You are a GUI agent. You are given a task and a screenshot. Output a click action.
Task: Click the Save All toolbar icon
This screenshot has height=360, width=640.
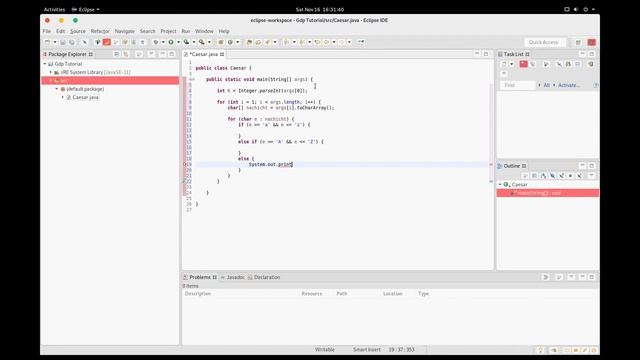72,42
